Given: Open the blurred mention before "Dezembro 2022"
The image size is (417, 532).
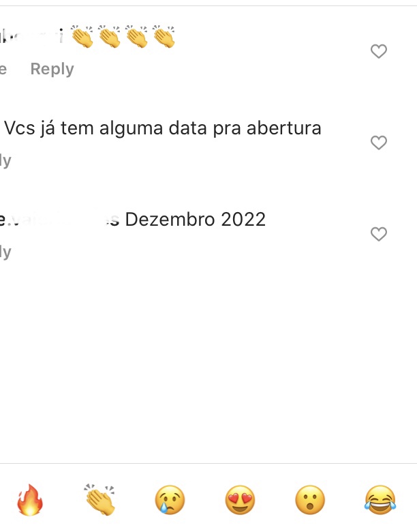Looking at the screenshot, I should [60, 220].
